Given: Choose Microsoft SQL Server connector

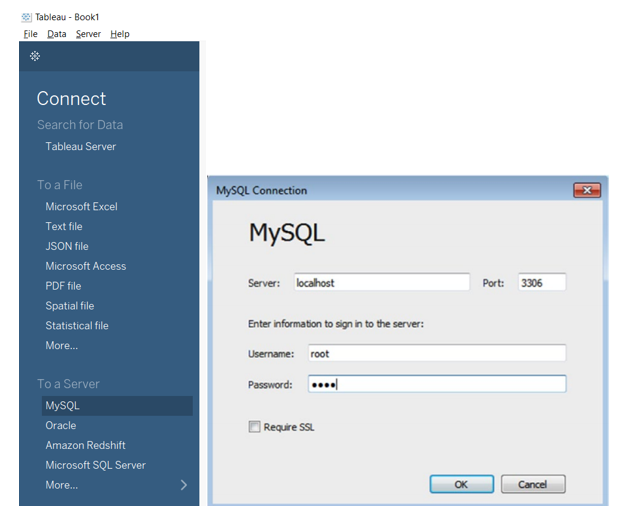Looking at the screenshot, I should pos(95,465).
